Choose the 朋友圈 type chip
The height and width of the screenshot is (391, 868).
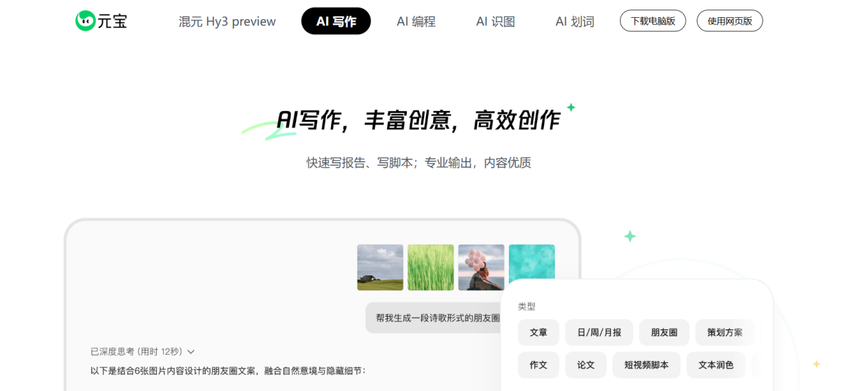[665, 332]
